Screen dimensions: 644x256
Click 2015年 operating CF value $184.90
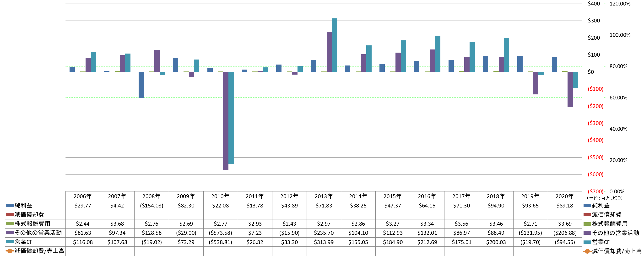(x=393, y=242)
